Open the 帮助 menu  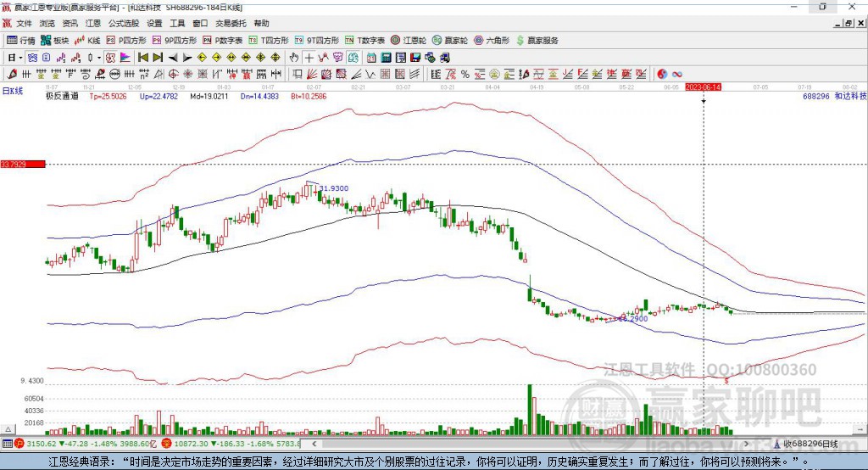(x=261, y=23)
